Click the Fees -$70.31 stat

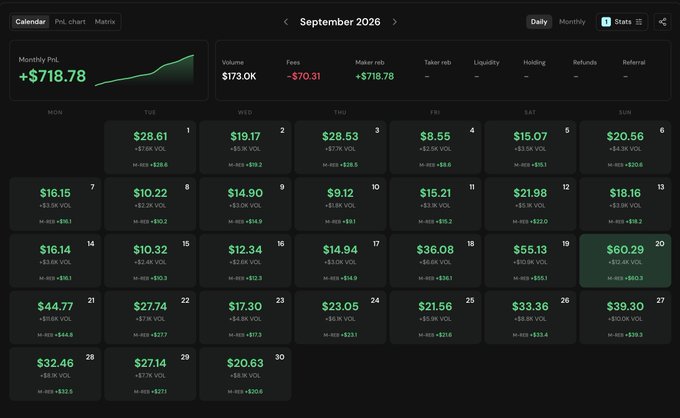click(303, 70)
